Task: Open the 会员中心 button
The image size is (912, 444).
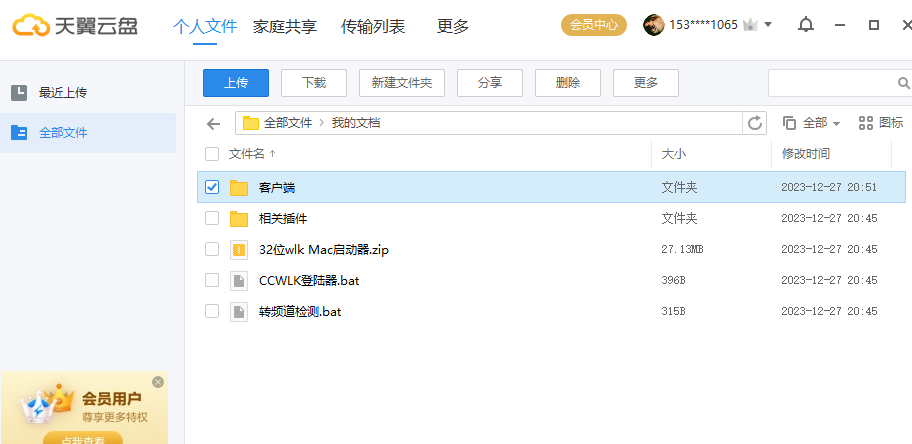Action: tap(594, 25)
